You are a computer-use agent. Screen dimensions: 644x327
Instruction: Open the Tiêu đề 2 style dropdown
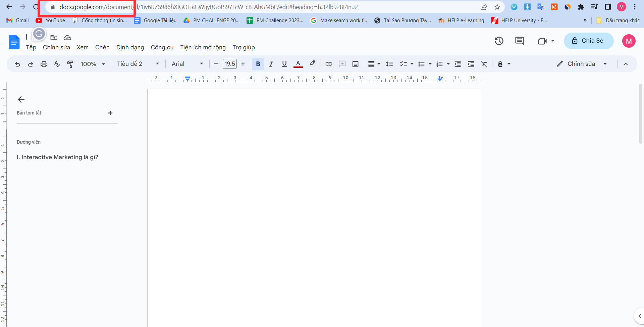tap(138, 64)
